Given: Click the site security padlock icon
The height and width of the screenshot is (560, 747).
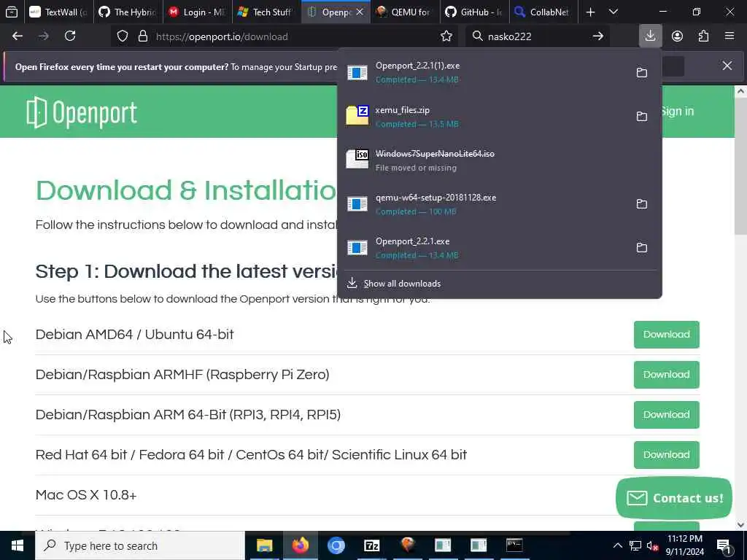Looking at the screenshot, I should tap(142, 36).
